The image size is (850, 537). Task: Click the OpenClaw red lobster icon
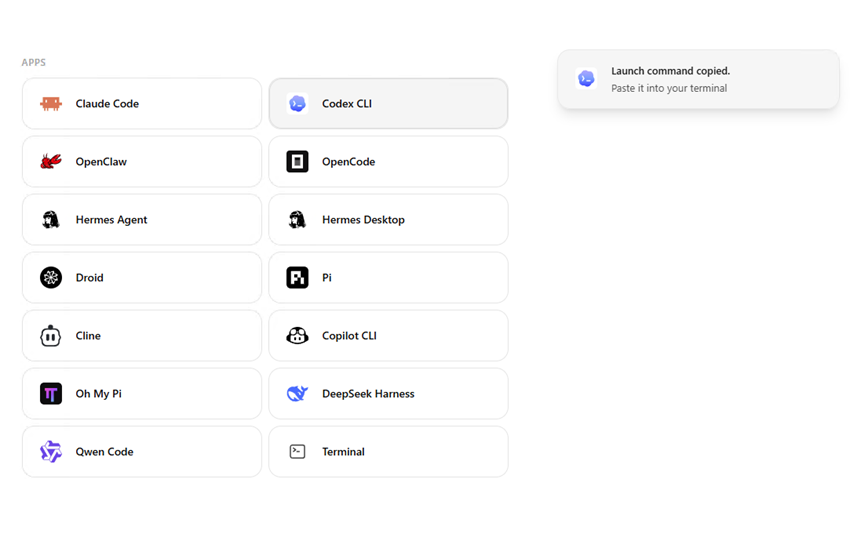[51, 161]
